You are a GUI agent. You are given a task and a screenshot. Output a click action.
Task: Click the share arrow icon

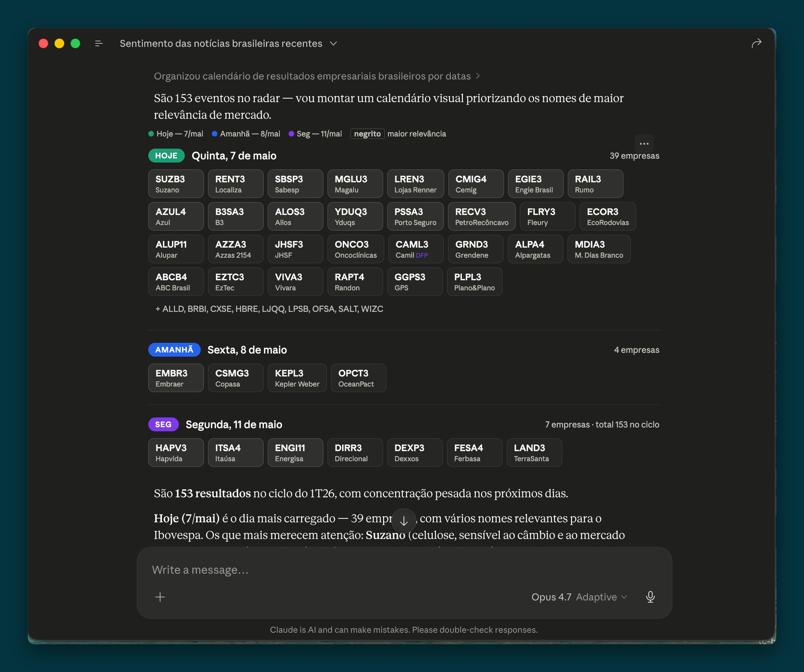click(x=756, y=43)
